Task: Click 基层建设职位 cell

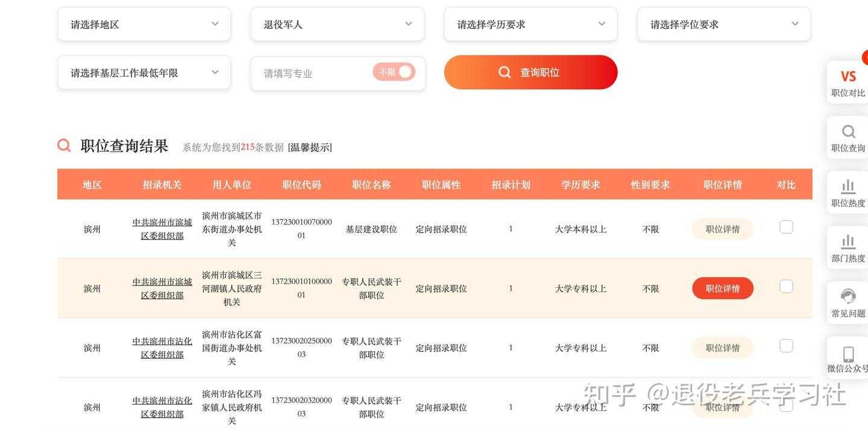Action: [x=371, y=229]
